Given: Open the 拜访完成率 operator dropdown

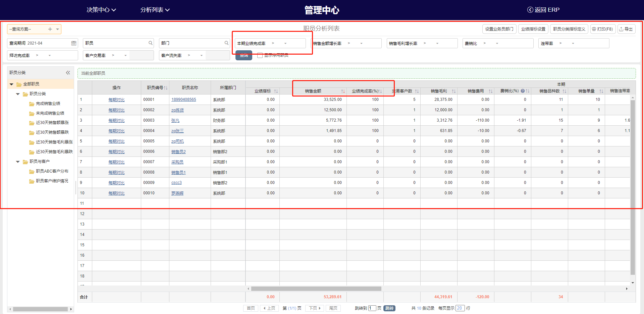Looking at the screenshot, I should coord(50,56).
